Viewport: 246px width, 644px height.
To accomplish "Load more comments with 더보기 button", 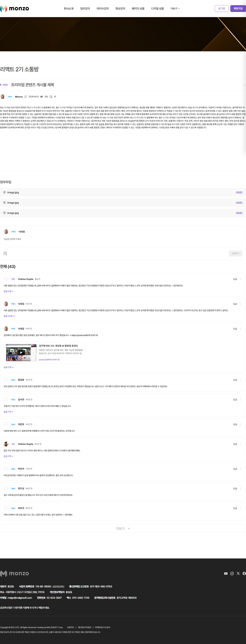I will 123,529.
